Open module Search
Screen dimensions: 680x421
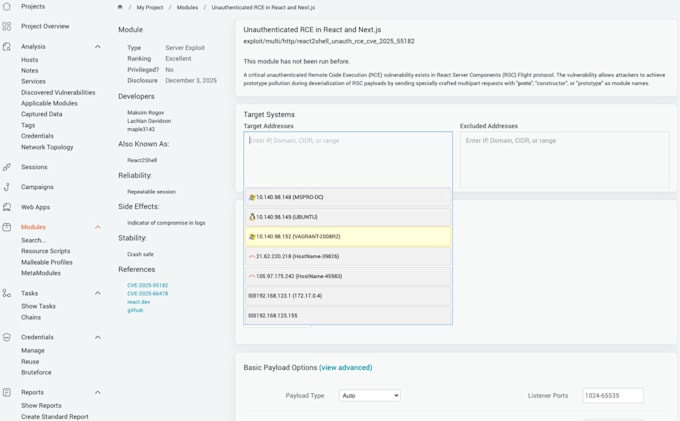[x=33, y=240]
